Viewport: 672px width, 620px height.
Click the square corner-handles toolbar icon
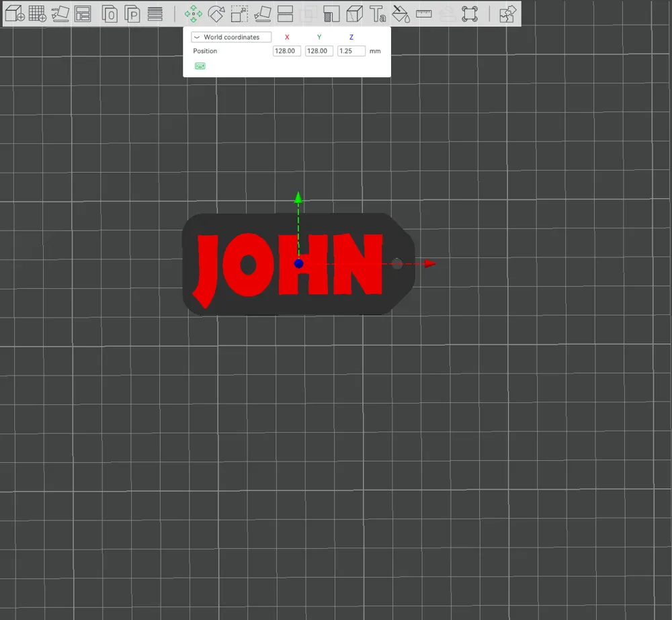point(470,13)
